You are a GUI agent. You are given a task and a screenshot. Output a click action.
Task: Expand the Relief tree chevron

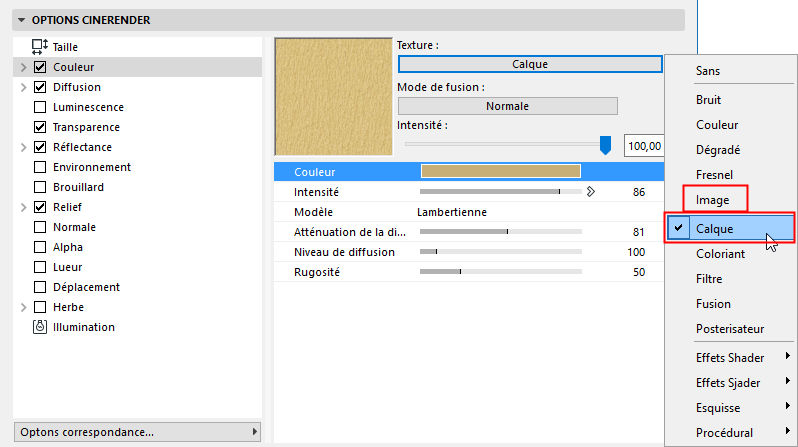23,207
